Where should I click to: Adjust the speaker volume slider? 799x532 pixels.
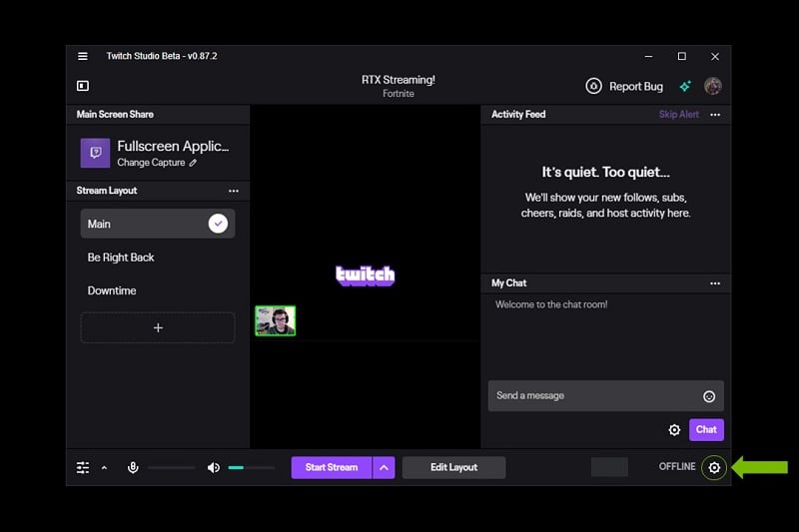point(252,467)
